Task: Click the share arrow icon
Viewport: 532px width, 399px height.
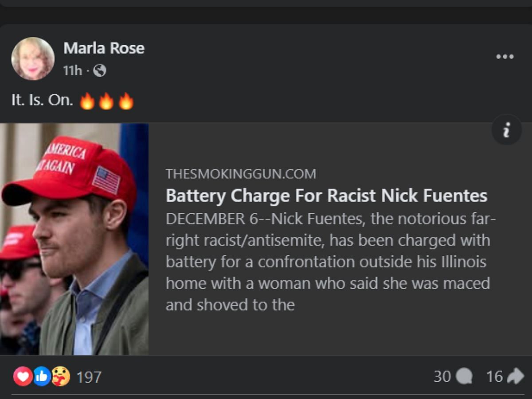Action: [x=516, y=377]
